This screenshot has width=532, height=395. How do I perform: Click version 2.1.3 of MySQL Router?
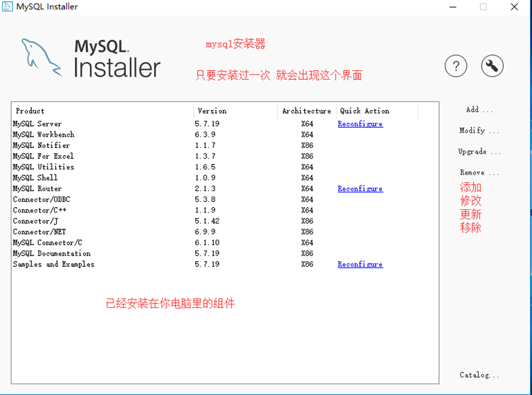coord(205,189)
